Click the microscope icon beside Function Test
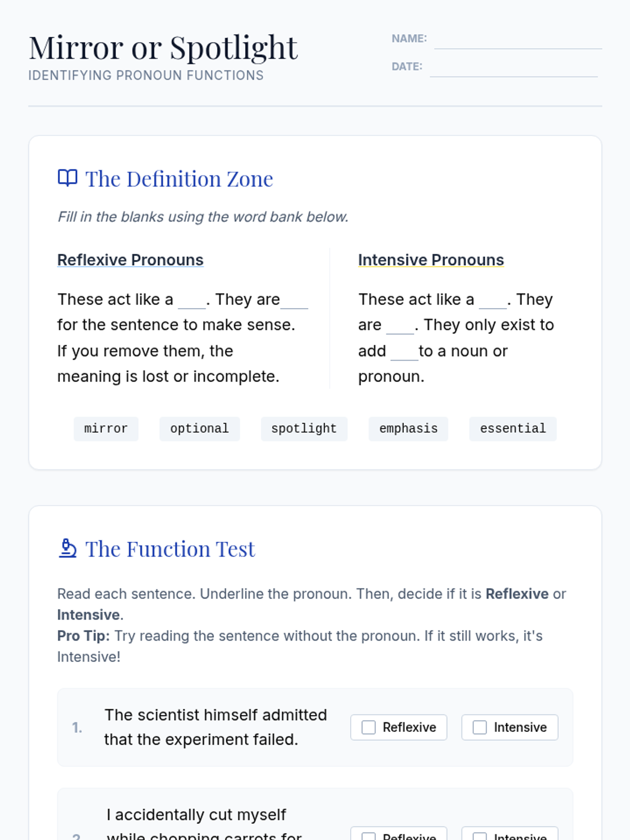Viewport: 630px width, 840px height. click(x=67, y=548)
